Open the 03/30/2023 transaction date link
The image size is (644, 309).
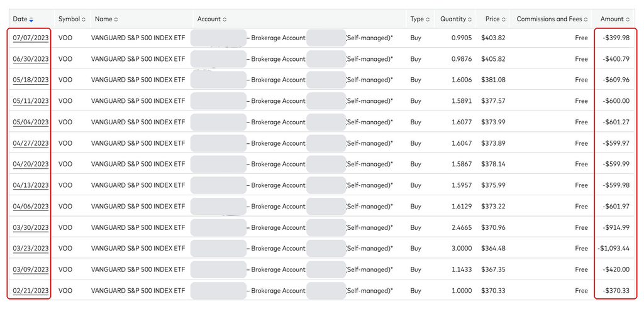[31, 228]
